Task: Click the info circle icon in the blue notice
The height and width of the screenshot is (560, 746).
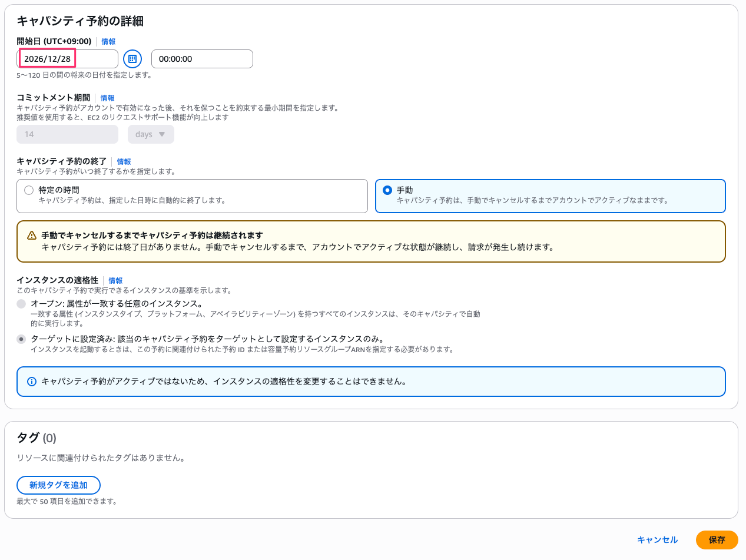Action: point(32,382)
